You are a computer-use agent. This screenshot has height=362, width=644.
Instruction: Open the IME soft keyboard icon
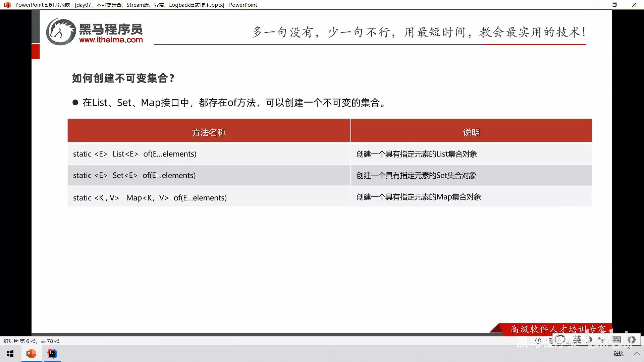coord(617,340)
